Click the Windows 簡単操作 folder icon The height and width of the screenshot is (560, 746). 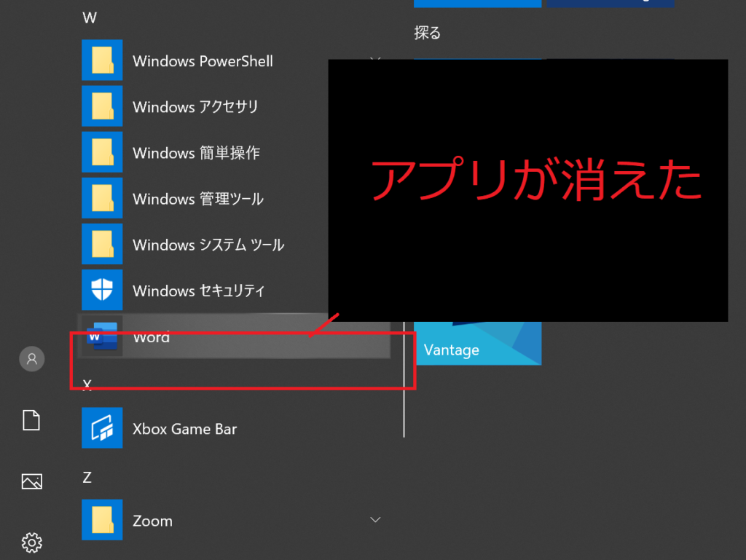coord(102,152)
